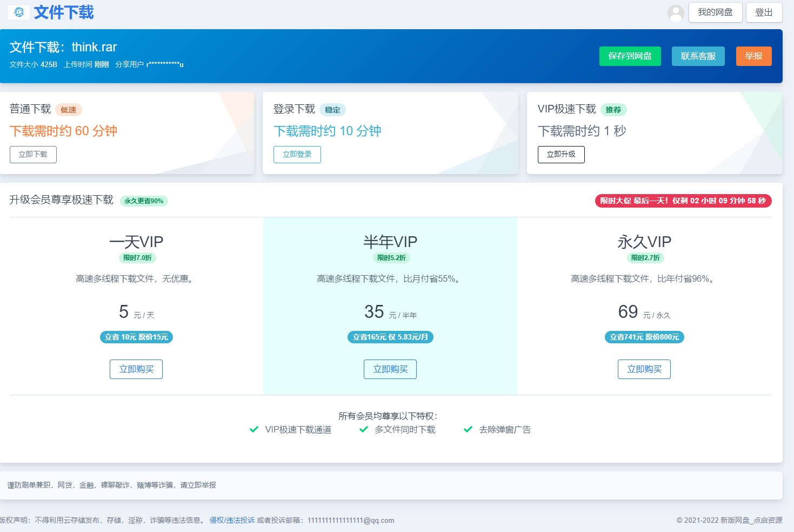This screenshot has width=794, height=532.
Task: Click the 新版网盘 copyright text
Action: [x=729, y=520]
